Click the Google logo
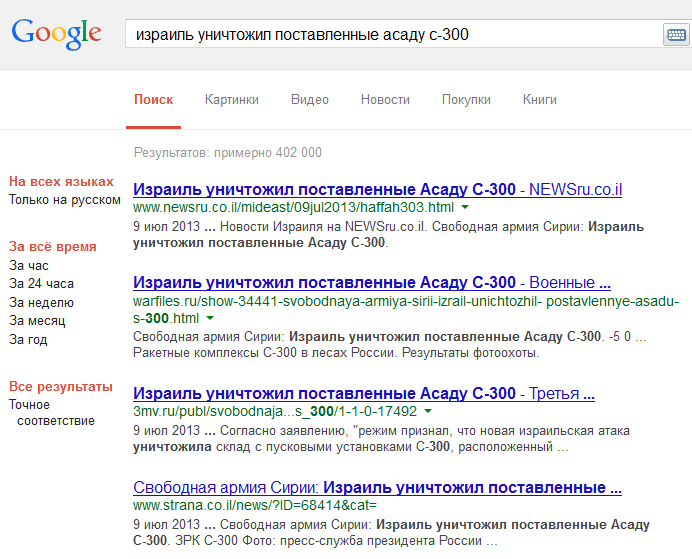Viewport: 692px width, 559px height. click(56, 34)
